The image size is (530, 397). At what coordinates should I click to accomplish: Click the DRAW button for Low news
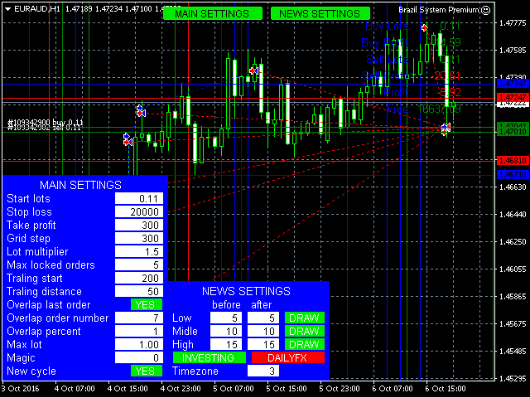[305, 318]
